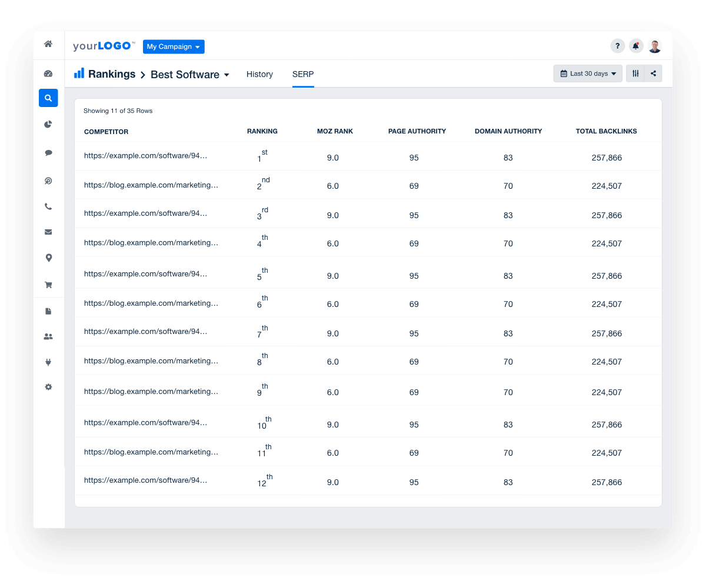Image resolution: width=706 pixels, height=588 pixels.
Task: Click Page Authority 95 in the 7th row
Action: coord(414,333)
